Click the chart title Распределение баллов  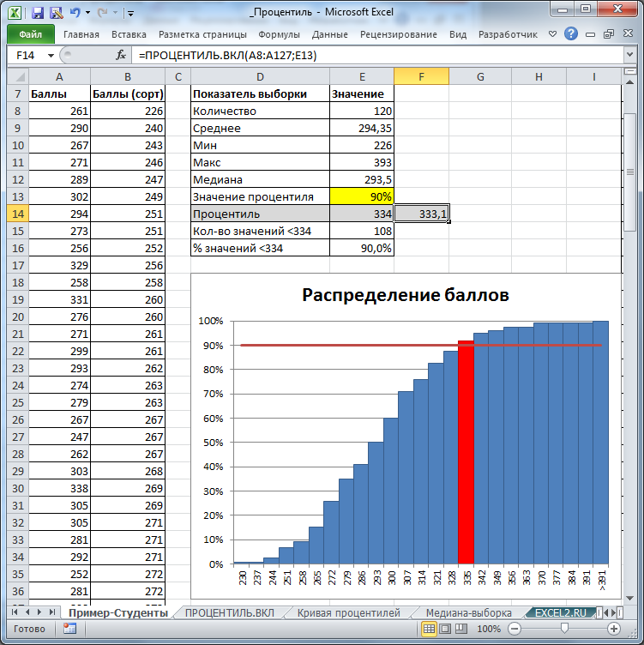click(406, 294)
